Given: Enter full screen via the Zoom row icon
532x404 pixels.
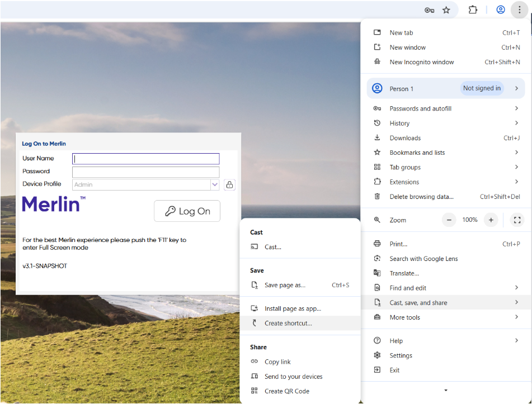Looking at the screenshot, I should 517,220.
